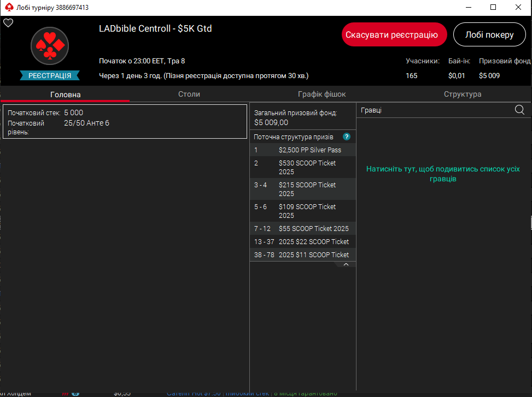Select the 2025 $11 SCOOP Ticket row
Image resolution: width=532 pixels, height=397 pixels.
(x=303, y=254)
